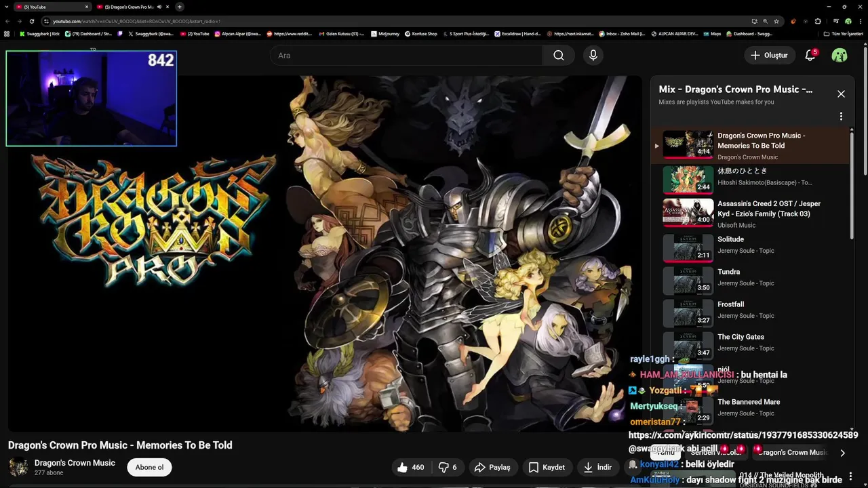Open the YouTube account avatar menu

tap(840, 56)
